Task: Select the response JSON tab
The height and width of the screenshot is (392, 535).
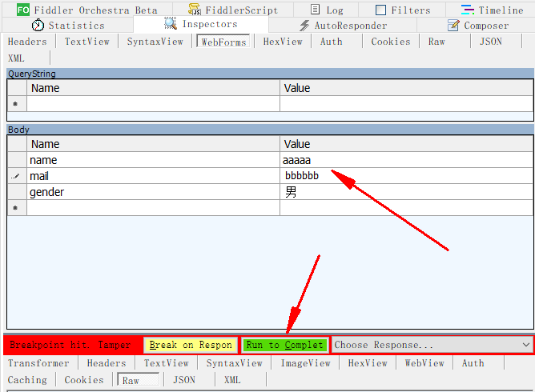Action: 184,380
